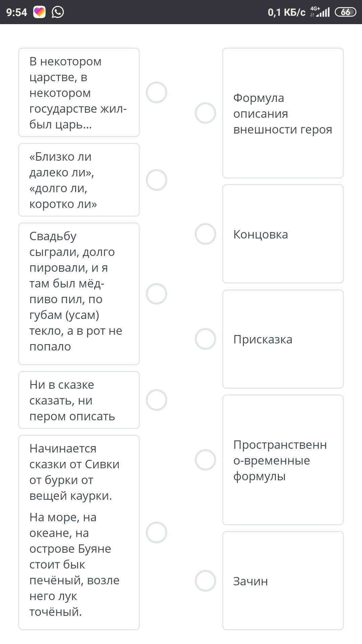Select circle next to 'Начинается сказки от Сивки'
The width and height of the screenshot is (362, 644).
point(156,532)
